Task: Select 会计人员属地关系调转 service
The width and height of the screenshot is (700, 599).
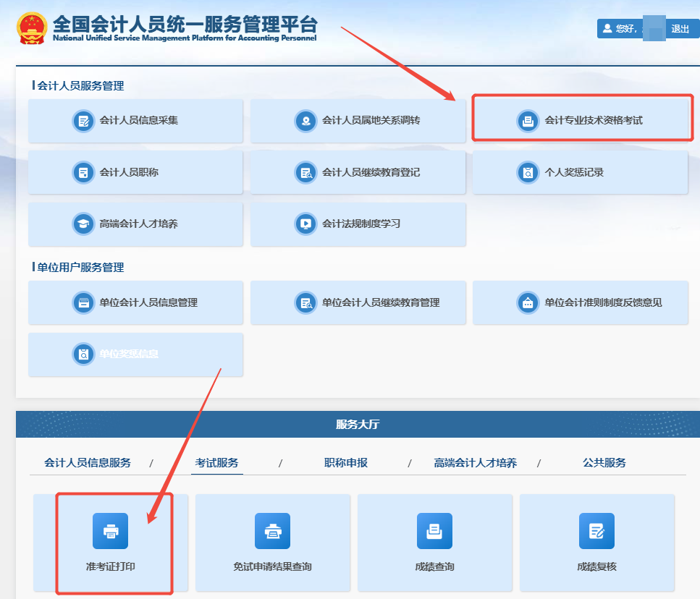Action: coord(358,122)
